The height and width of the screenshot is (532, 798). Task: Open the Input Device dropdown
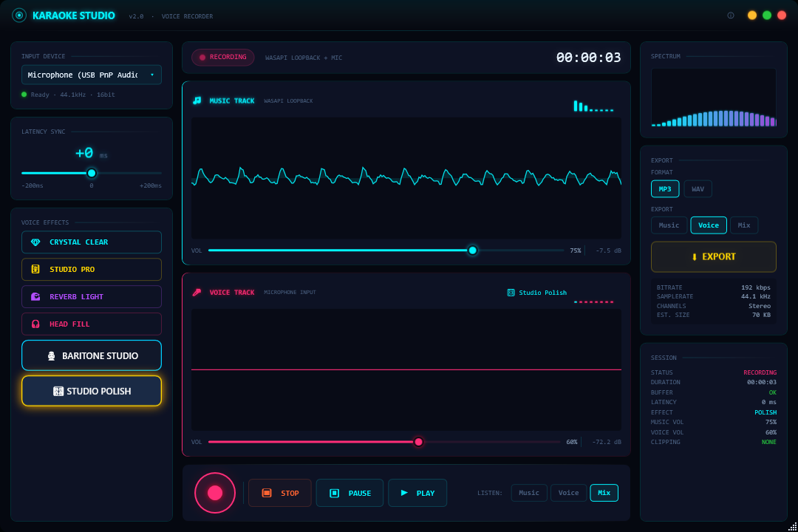(x=92, y=75)
